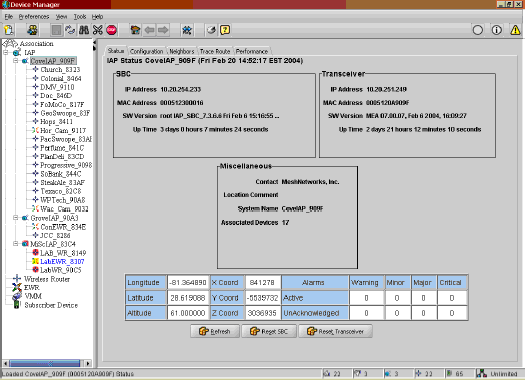Click the satellite dish toolbar icon
The width and height of the screenshot is (525, 380).
[211, 30]
